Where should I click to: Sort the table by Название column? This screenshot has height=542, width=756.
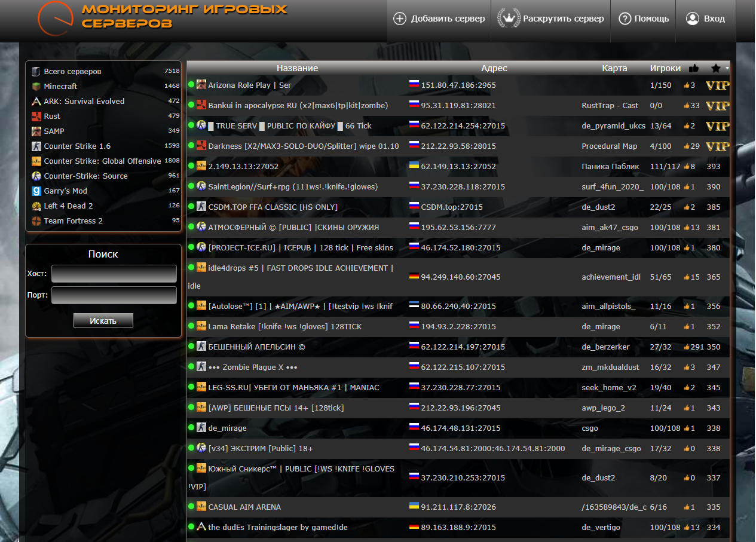pos(297,68)
